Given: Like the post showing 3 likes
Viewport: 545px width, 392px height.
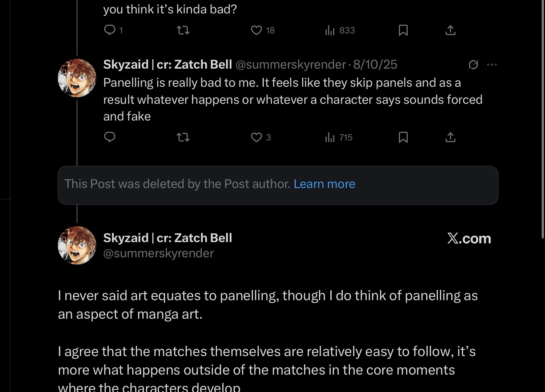Looking at the screenshot, I should pos(257,137).
